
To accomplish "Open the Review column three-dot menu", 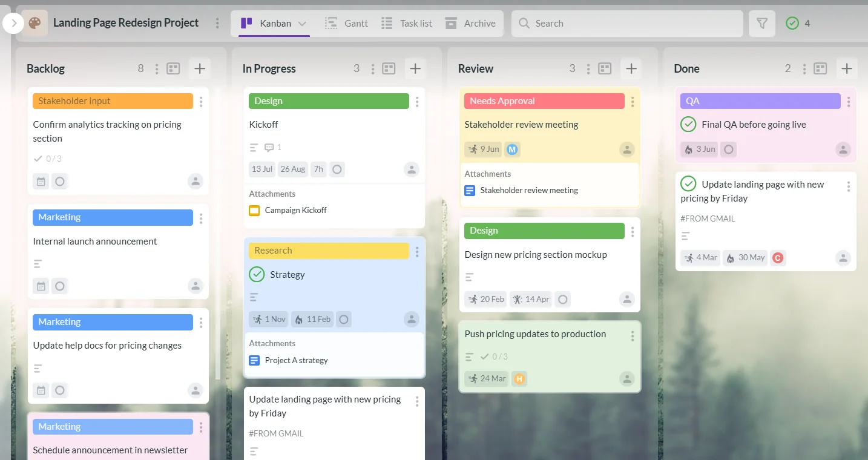I will click(588, 68).
